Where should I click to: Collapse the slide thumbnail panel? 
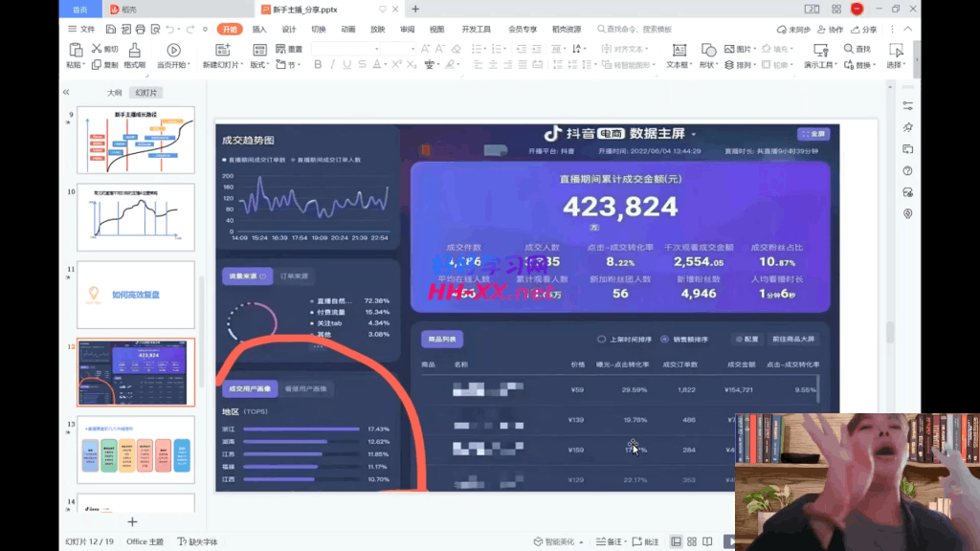[x=66, y=93]
